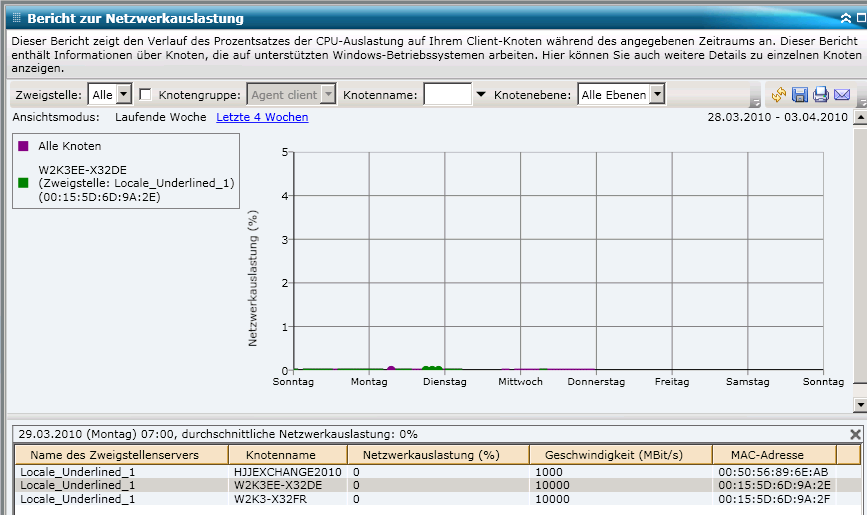Click the save report disk icon

(x=800, y=95)
